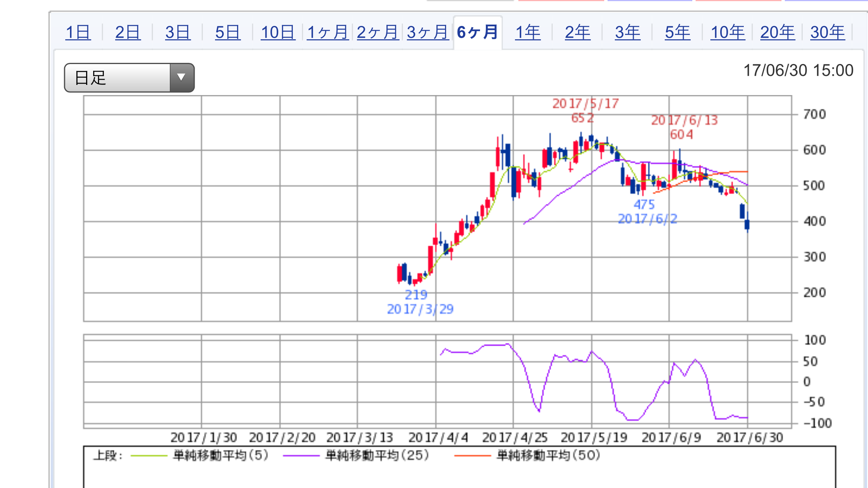Viewport: 868px width, 488px height.
Task: Click the 日足 dropdown arrow
Action: tap(182, 77)
